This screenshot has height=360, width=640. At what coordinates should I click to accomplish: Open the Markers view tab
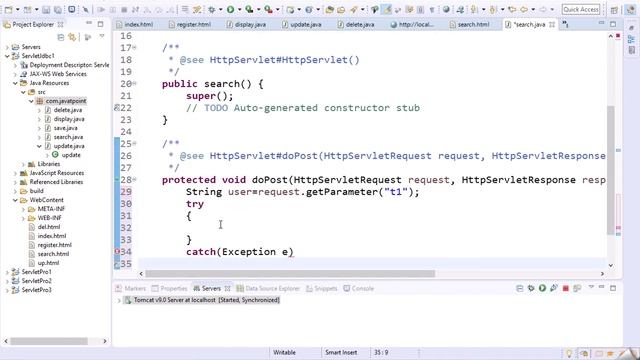[x=131, y=289]
